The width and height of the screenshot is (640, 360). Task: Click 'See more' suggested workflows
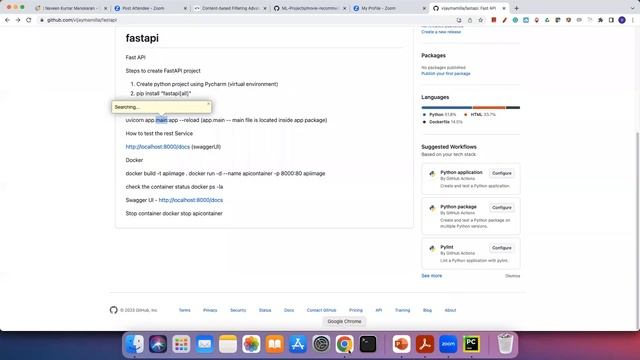coord(431,276)
